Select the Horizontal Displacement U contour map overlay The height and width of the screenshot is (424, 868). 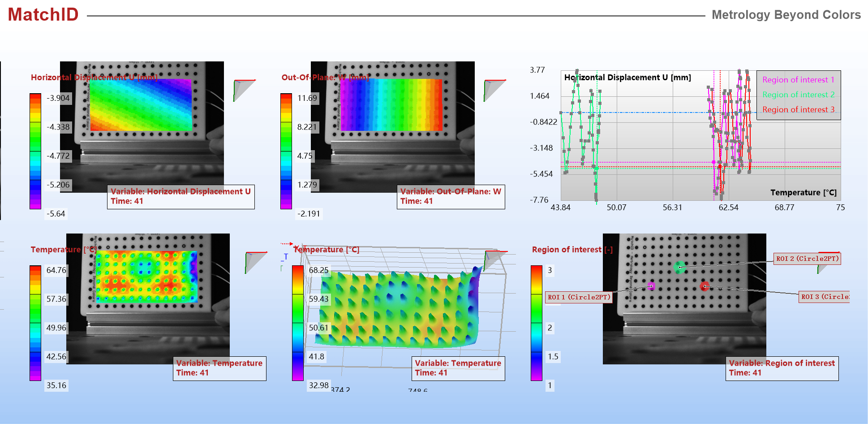point(141,105)
